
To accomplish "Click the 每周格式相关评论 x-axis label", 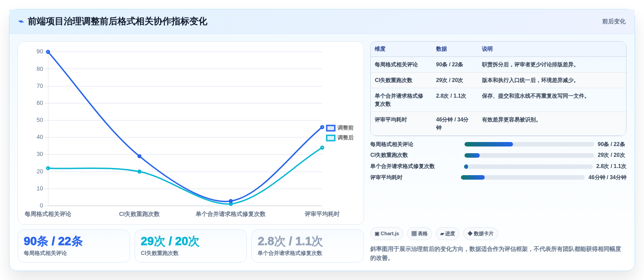I will (x=48, y=214).
